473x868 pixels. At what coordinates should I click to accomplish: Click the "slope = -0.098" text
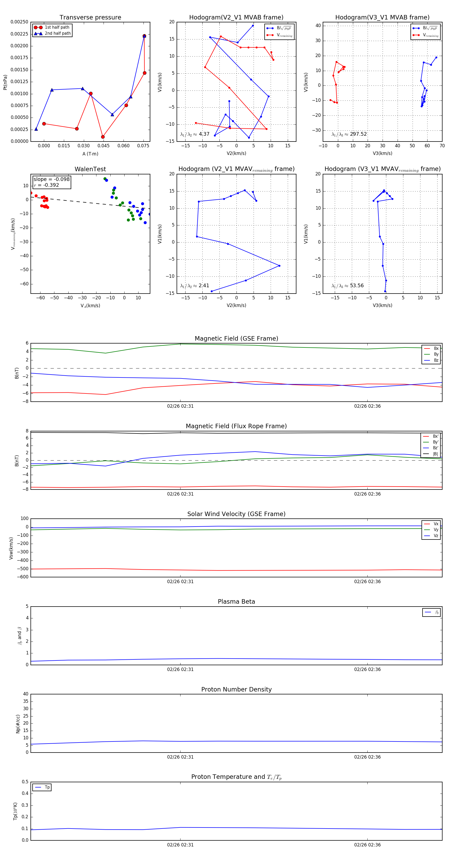[x=52, y=179]
